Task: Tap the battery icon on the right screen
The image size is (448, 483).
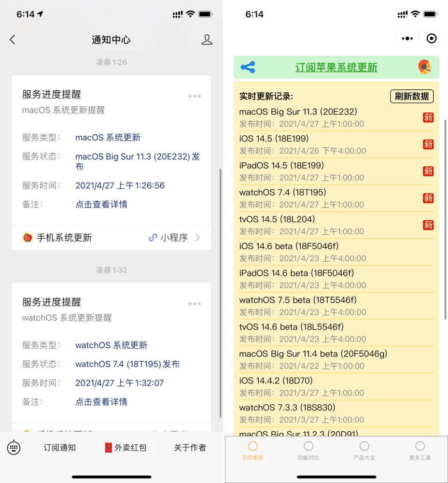Action: point(430,14)
